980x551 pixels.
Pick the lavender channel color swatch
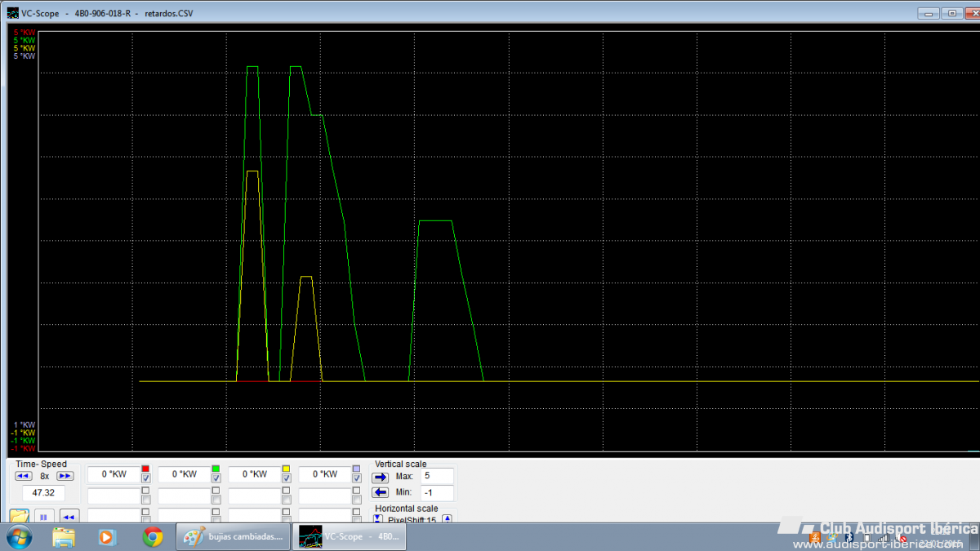coord(357,469)
